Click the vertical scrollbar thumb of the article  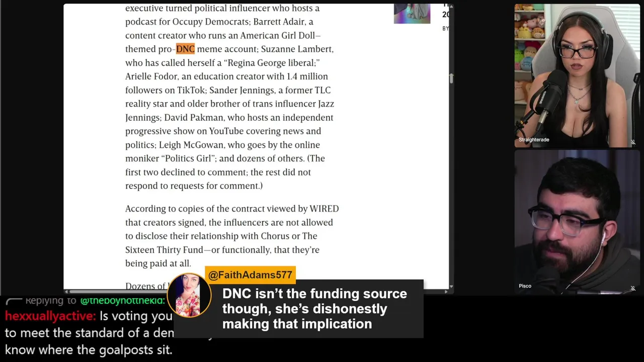coord(451,78)
